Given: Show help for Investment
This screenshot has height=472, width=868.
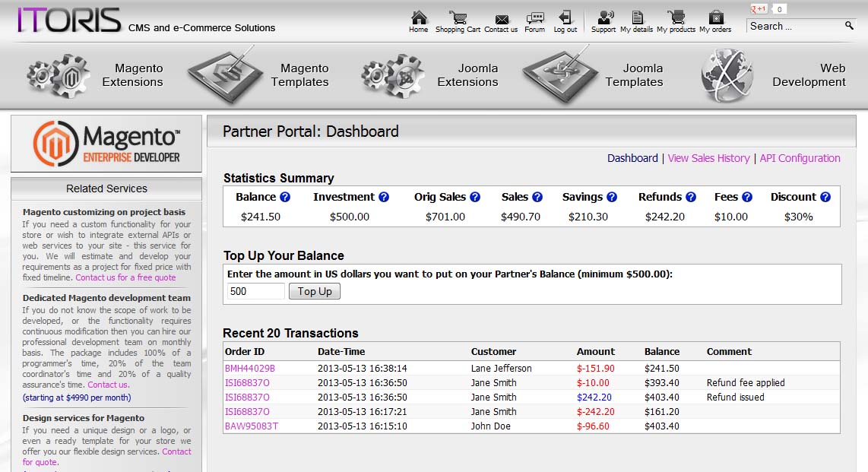Looking at the screenshot, I should pos(384,197).
